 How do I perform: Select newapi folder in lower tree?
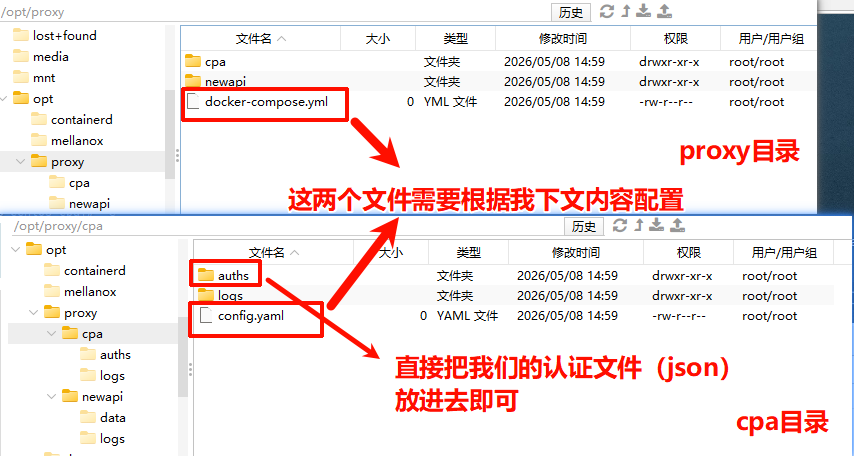[102, 397]
